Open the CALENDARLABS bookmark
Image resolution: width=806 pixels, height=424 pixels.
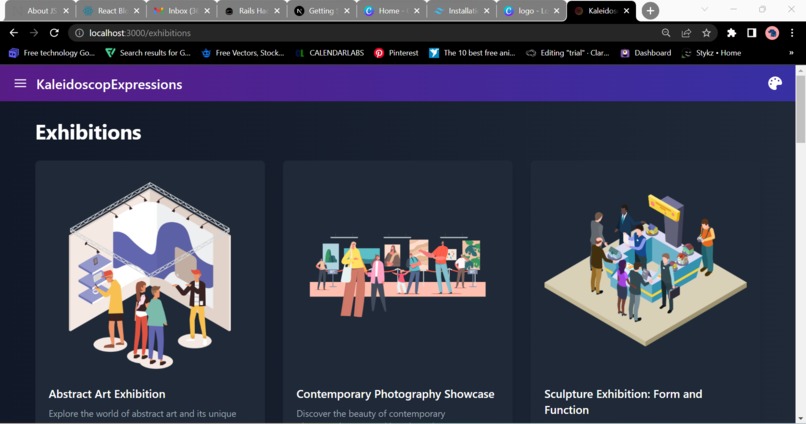pyautogui.click(x=330, y=53)
